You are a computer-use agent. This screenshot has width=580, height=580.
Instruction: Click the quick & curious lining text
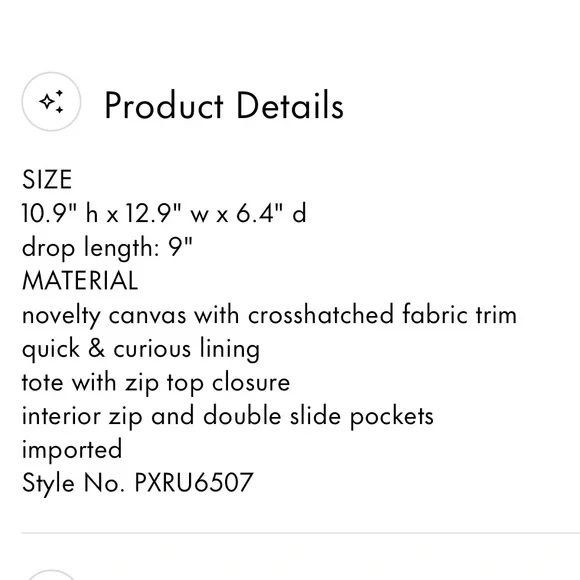141,349
